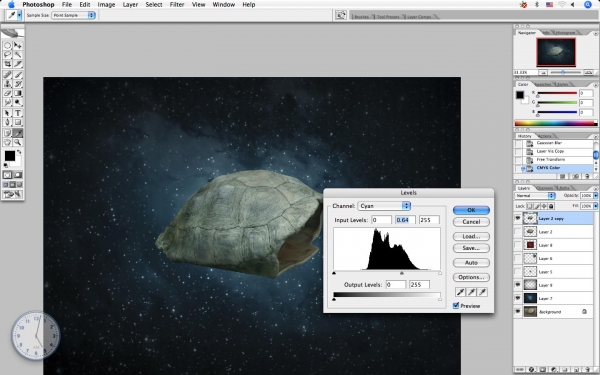The width and height of the screenshot is (600, 375).
Task: Open the History panel options menu
Action: (595, 136)
